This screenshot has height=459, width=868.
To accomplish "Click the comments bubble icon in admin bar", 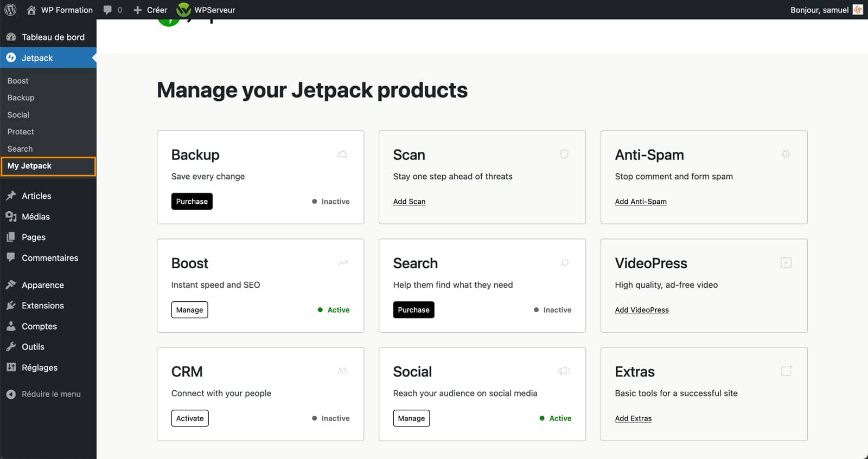I will coord(107,10).
